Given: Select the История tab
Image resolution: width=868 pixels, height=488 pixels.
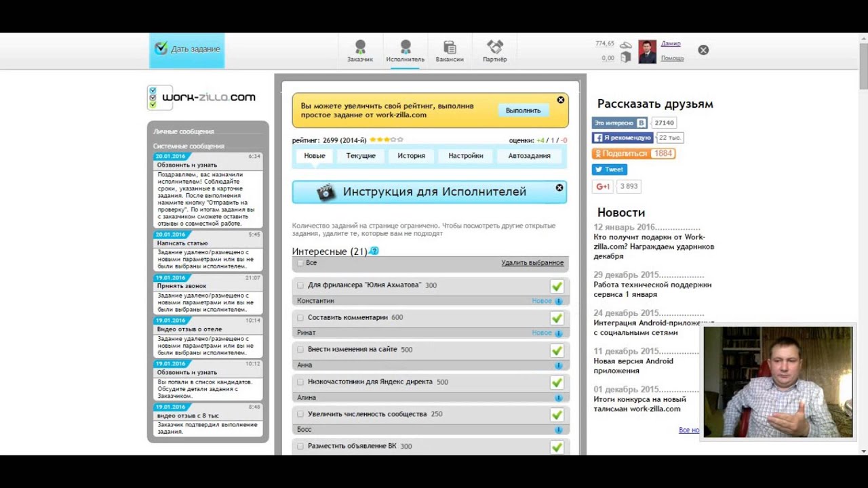Looking at the screenshot, I should point(411,156).
